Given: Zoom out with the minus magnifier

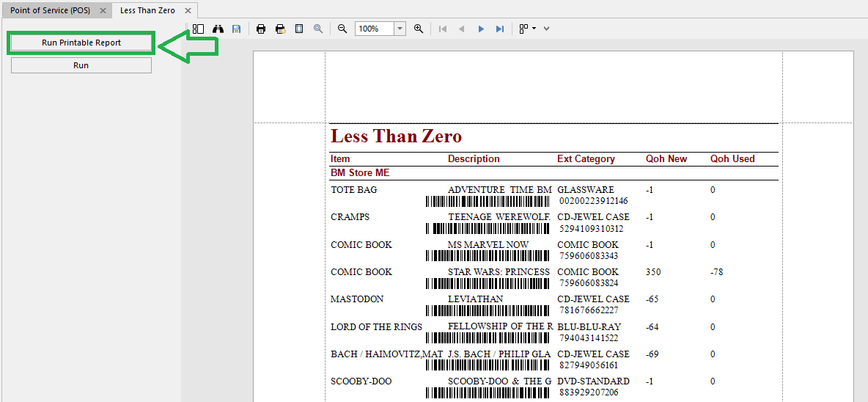Looking at the screenshot, I should click(342, 29).
